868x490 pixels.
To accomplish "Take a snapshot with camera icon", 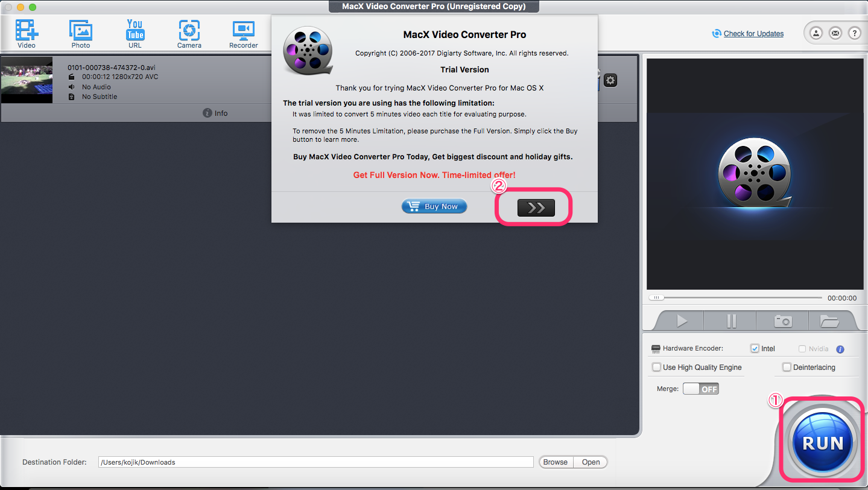I will click(x=783, y=321).
